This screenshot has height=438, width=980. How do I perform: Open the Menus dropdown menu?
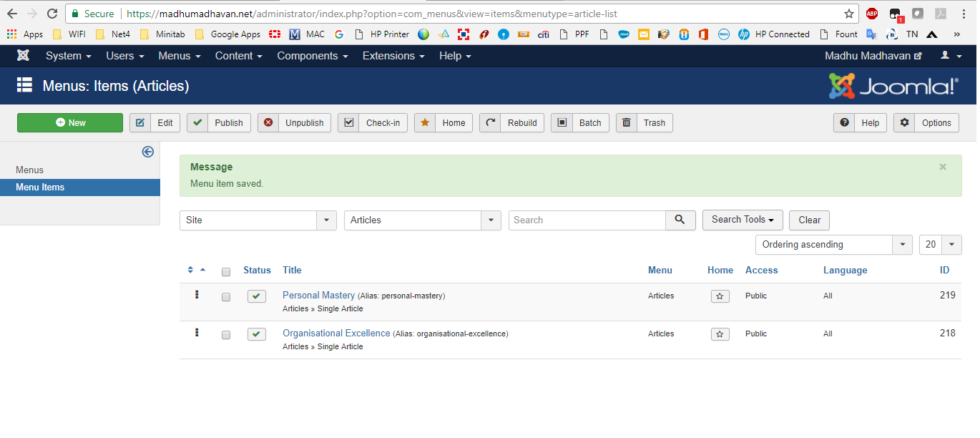[x=180, y=55]
